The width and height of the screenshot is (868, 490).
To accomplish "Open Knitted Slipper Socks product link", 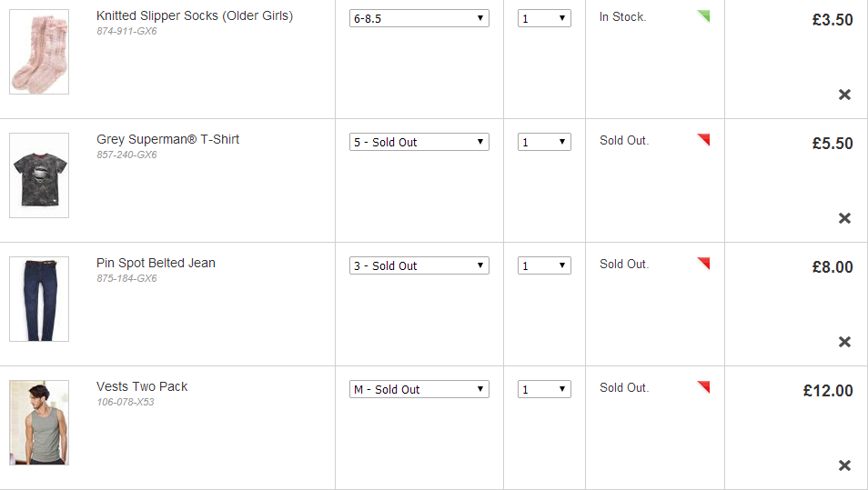I will (195, 15).
